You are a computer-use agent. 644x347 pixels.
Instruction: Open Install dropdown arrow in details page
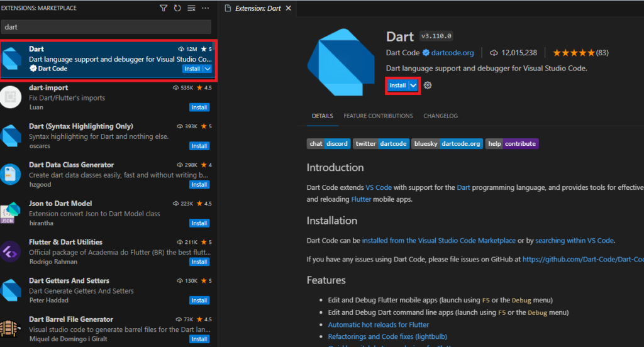coord(413,85)
